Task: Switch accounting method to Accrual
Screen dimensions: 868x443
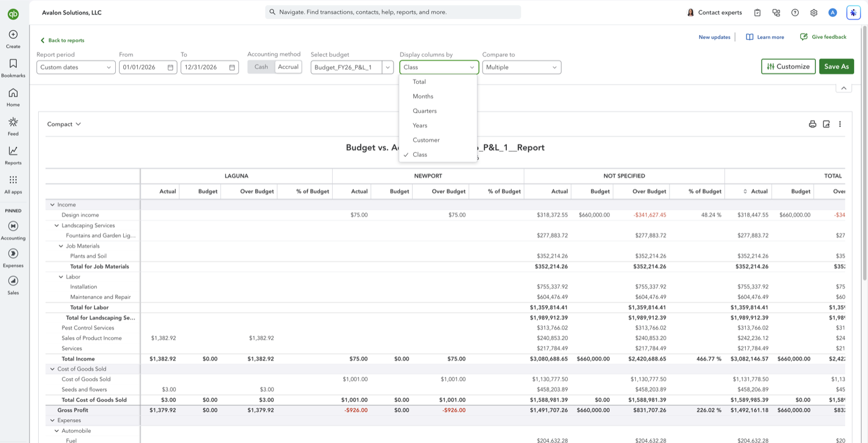Action: coord(288,67)
